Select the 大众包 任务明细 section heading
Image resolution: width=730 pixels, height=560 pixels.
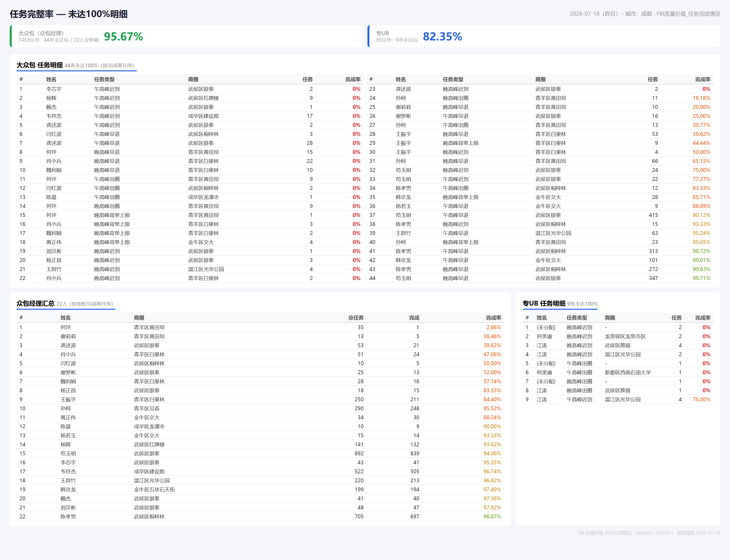coord(40,65)
